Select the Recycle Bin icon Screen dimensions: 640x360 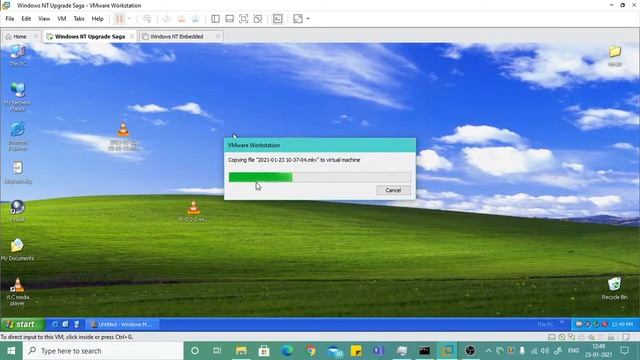click(x=614, y=289)
